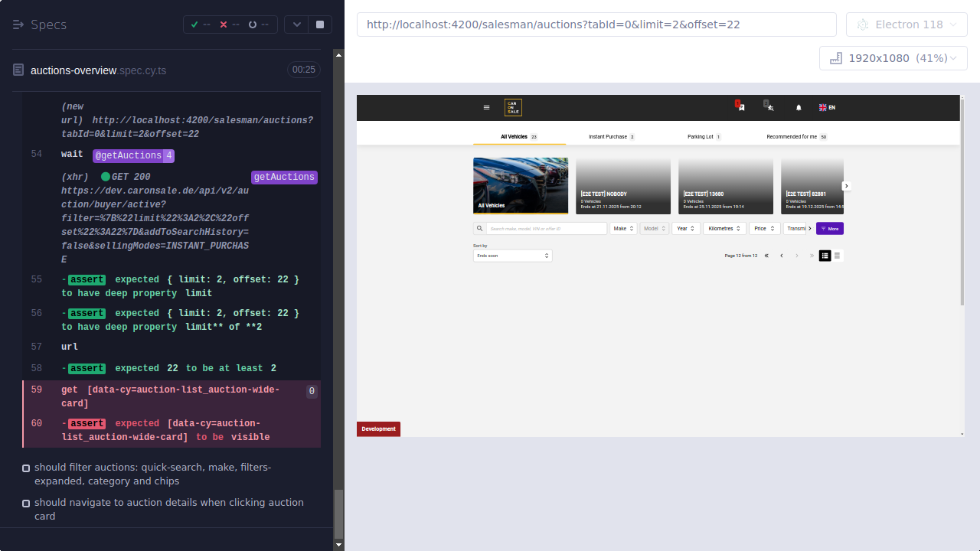
Task: Click the purple More filters button
Action: pyautogui.click(x=830, y=228)
